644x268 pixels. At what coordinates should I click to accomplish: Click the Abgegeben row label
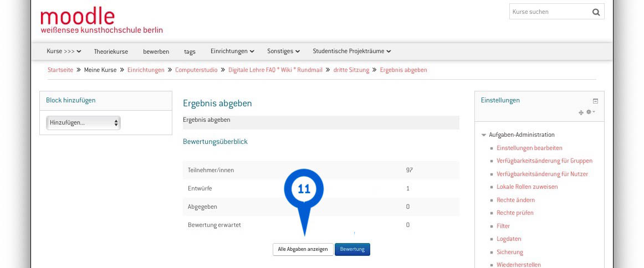(x=202, y=207)
